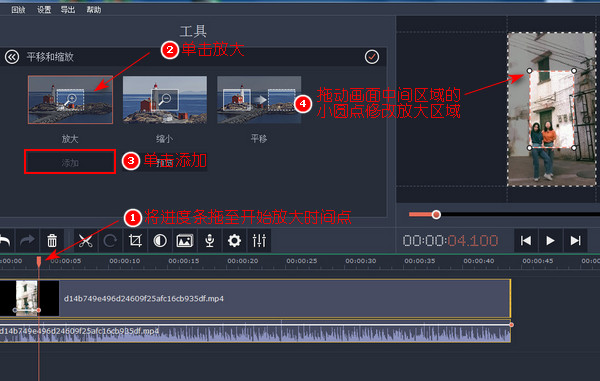Click the 平移和缩放 panel heading
The width and height of the screenshot is (600, 381).
click(x=50, y=57)
